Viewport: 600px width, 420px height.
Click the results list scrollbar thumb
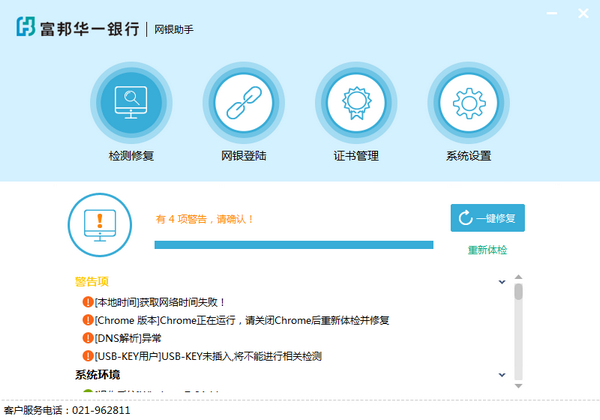point(518,292)
